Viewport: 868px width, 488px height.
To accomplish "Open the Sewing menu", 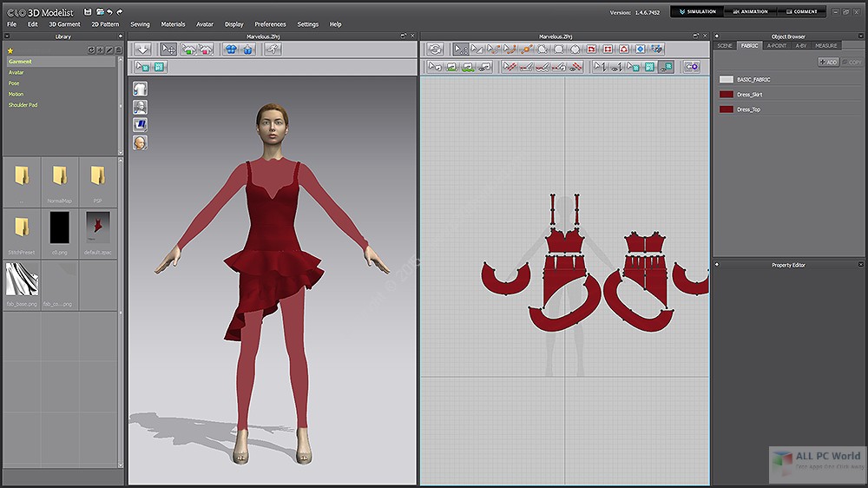I will (x=140, y=24).
